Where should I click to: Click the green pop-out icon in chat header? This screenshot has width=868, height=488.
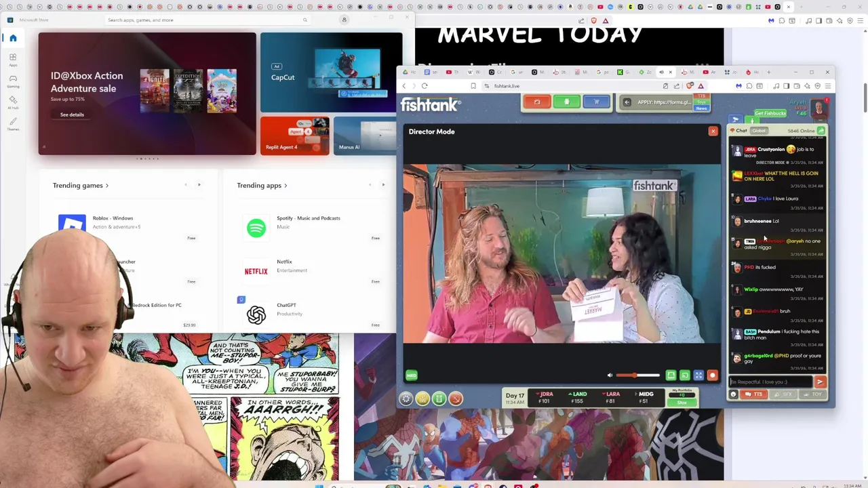(x=821, y=131)
